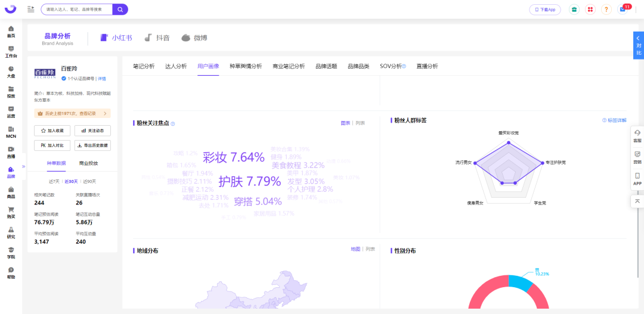This screenshot has width=644, height=314.
Task: Click the back-to-top arrow button
Action: pyautogui.click(x=637, y=201)
